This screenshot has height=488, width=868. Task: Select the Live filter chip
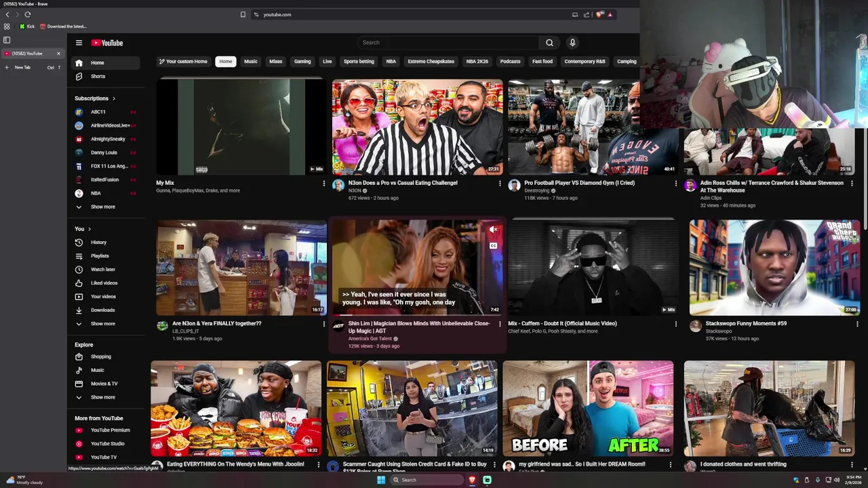coord(327,61)
